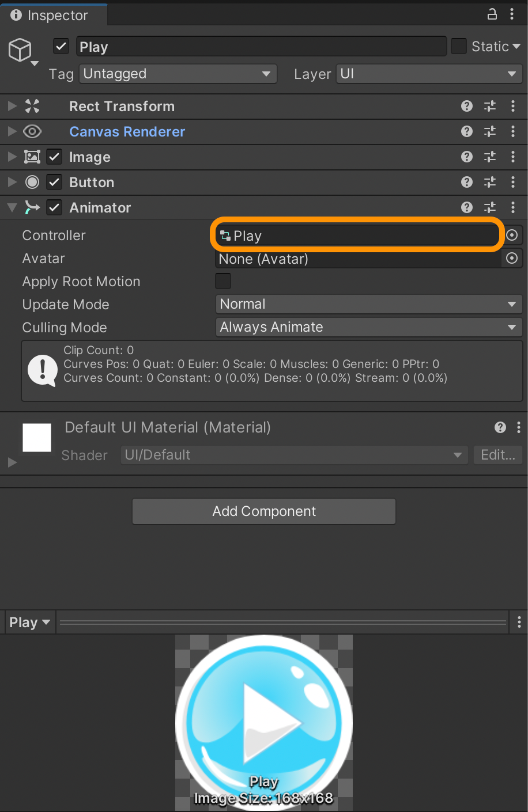Screen dimensions: 528x812
Task: Lock the Inspector with the padlock icon
Action: pos(492,14)
